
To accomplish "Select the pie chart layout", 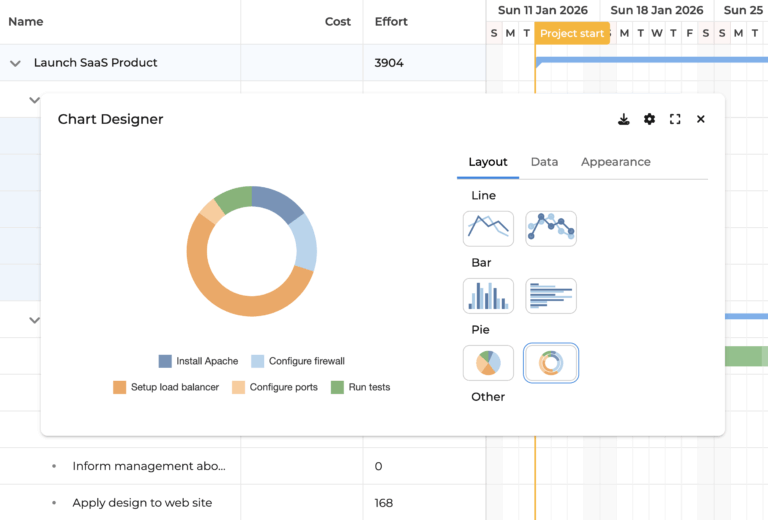I will (x=488, y=363).
